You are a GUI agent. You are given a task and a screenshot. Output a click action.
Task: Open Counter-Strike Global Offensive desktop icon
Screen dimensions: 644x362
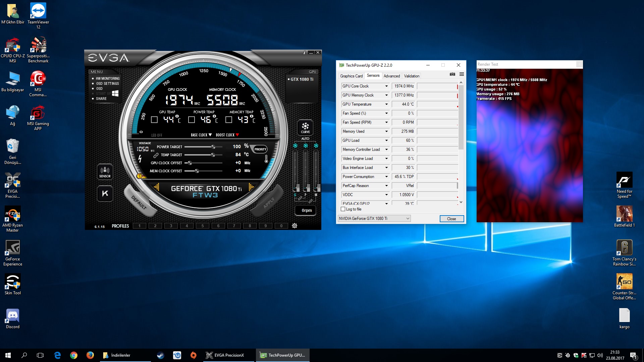pos(624,287)
